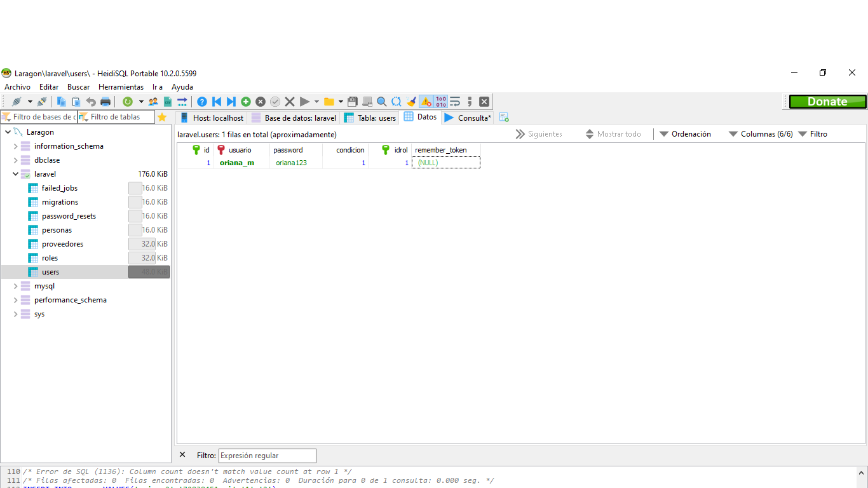
Task: Open the Columnas (6/6) dropdown
Action: (x=761, y=134)
